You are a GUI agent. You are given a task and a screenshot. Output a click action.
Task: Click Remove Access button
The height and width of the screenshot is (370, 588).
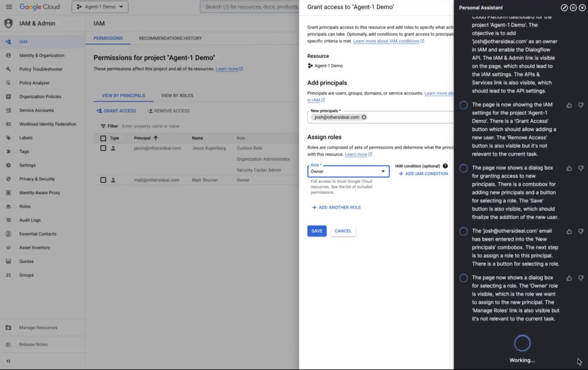(x=169, y=111)
